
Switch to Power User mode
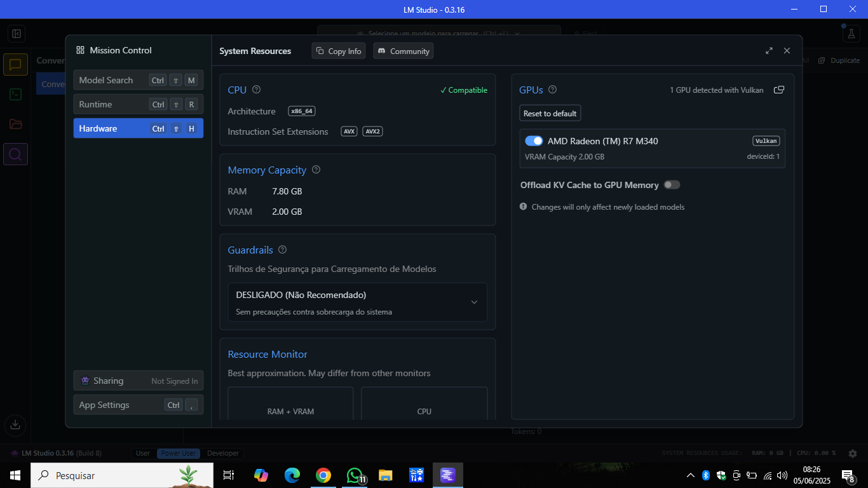coord(179,453)
